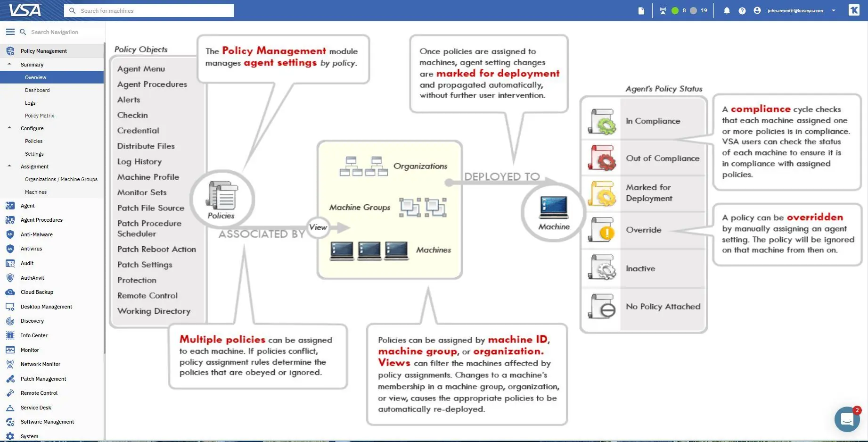Click the Override status icon
868x442 pixels.
pyautogui.click(x=602, y=230)
